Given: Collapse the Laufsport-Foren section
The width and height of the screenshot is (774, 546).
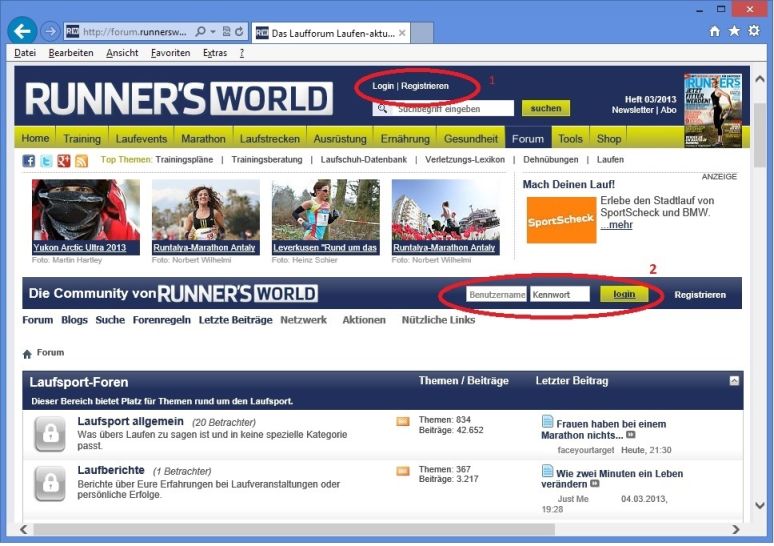Looking at the screenshot, I should coord(734,381).
